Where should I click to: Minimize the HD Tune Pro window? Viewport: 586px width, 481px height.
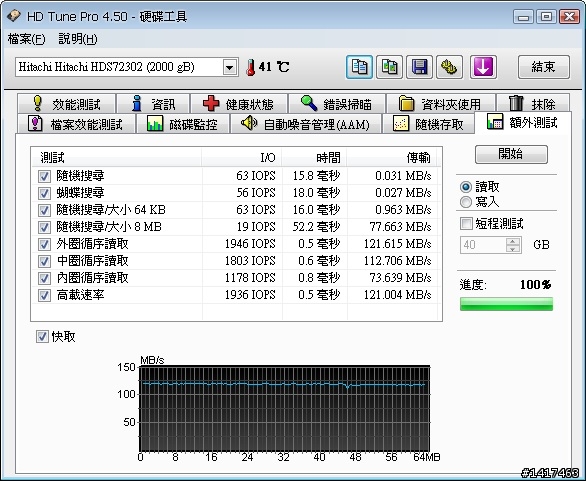click(524, 16)
